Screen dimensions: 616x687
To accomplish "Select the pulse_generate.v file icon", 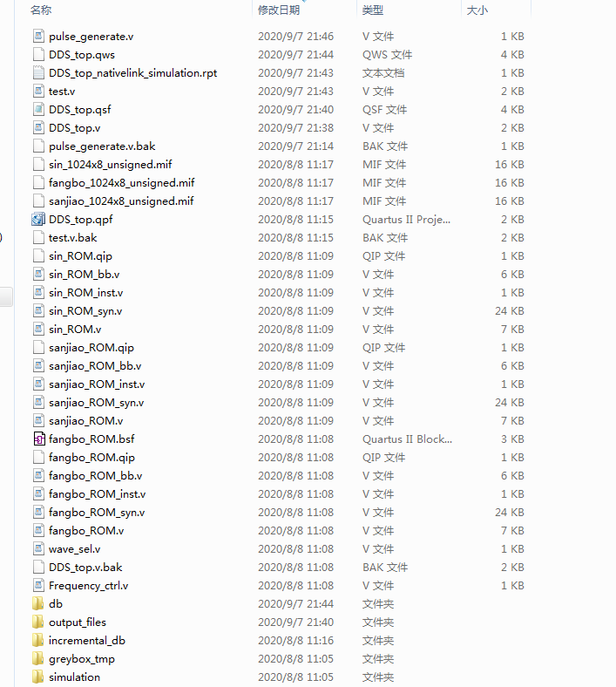I will (x=37, y=37).
